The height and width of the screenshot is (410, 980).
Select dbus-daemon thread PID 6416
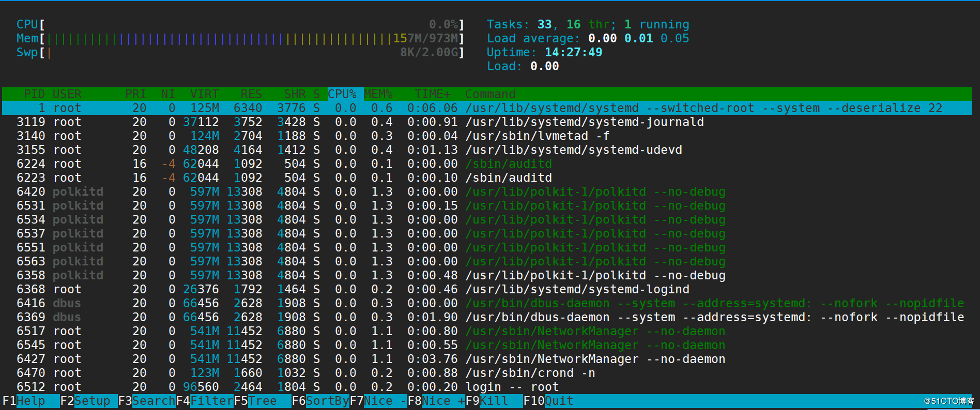coord(487,303)
